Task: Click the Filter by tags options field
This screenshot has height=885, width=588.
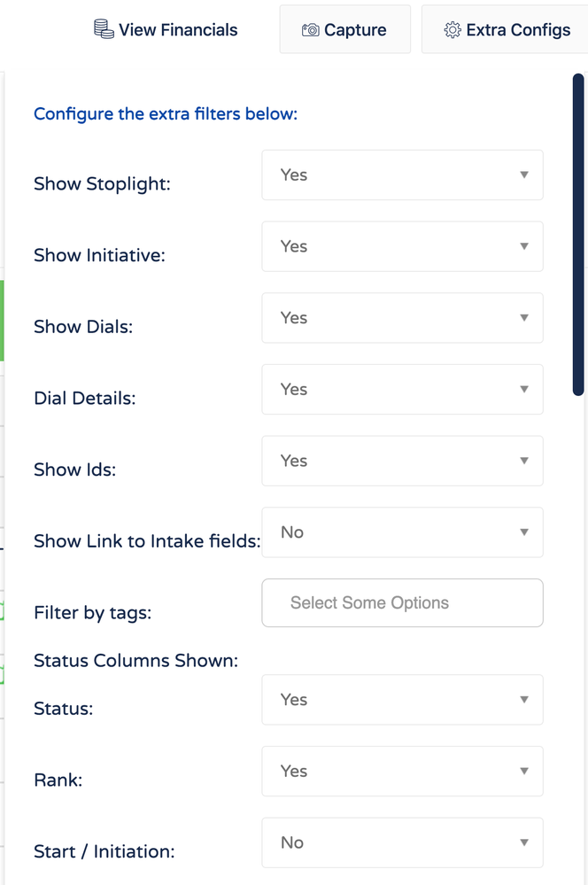Action: coord(402,602)
